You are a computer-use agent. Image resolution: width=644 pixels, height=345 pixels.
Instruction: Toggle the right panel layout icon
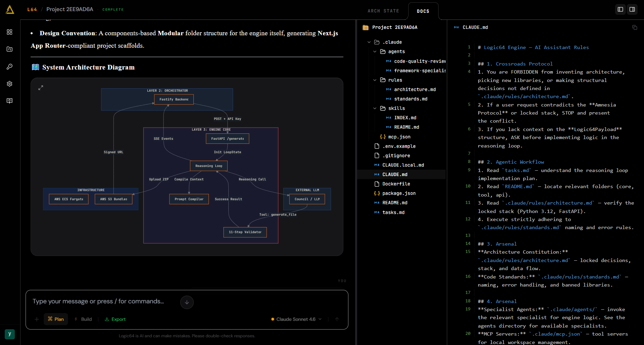pos(632,9)
